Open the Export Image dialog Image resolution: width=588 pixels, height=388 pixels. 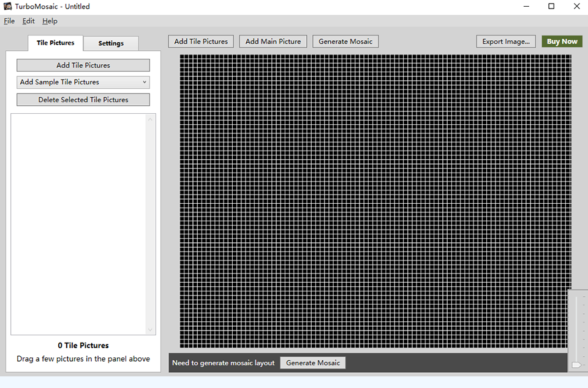pos(506,42)
